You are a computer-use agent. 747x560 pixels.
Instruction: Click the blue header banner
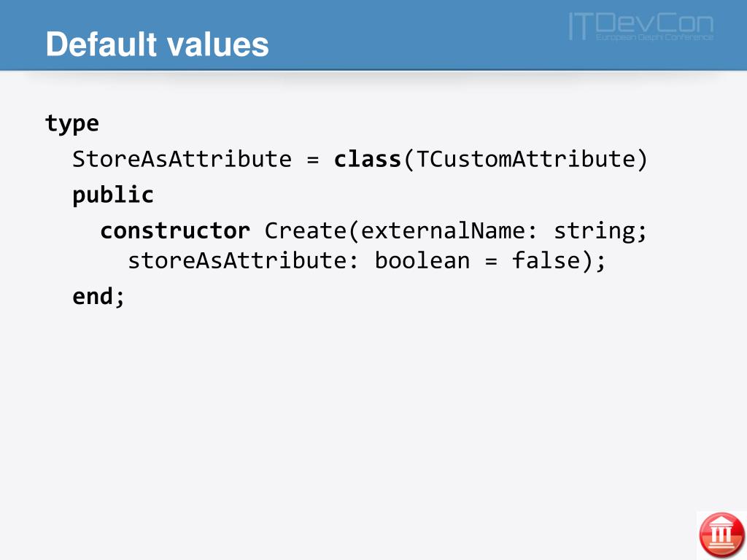click(373, 35)
